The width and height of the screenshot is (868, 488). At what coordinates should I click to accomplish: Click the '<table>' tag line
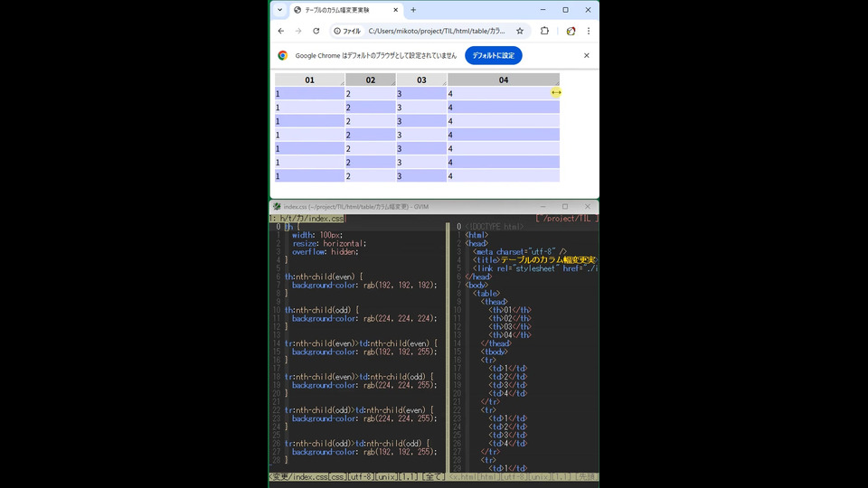coord(486,293)
